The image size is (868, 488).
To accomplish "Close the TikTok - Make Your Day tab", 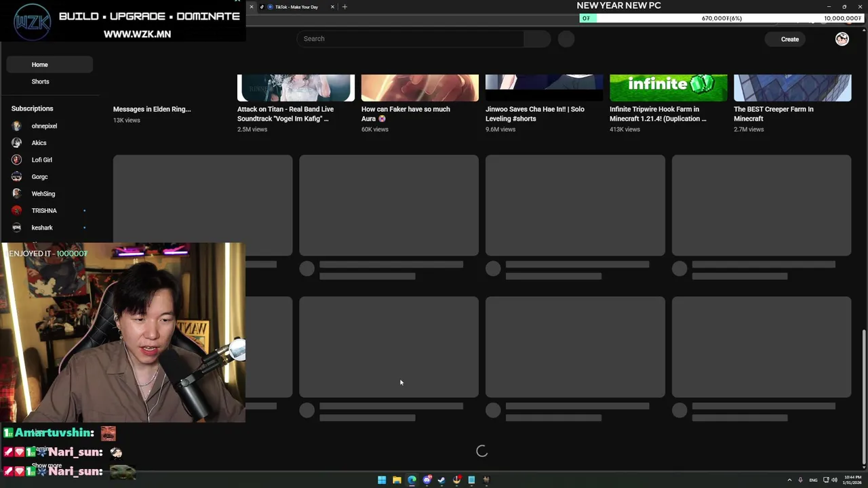I will coord(332,7).
